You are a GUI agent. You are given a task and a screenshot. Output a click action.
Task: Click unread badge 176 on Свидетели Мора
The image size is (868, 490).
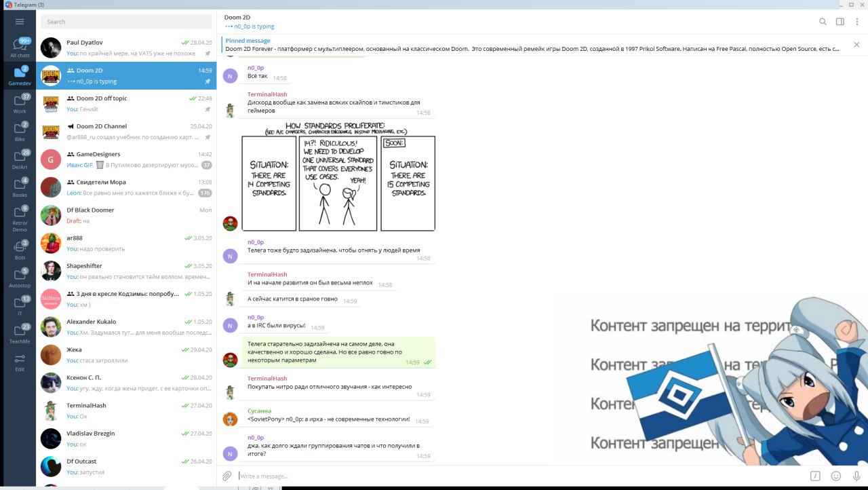[x=205, y=193]
